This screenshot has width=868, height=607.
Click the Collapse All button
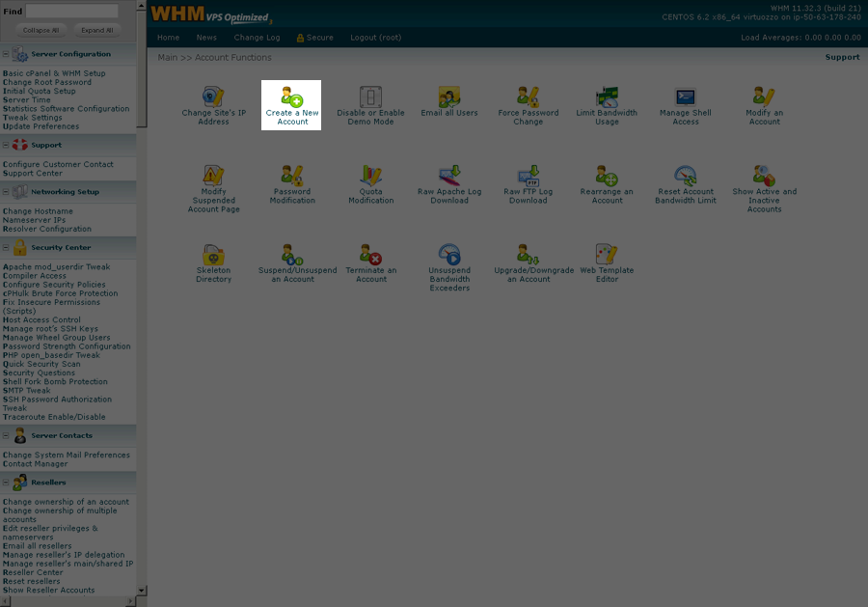41,31
